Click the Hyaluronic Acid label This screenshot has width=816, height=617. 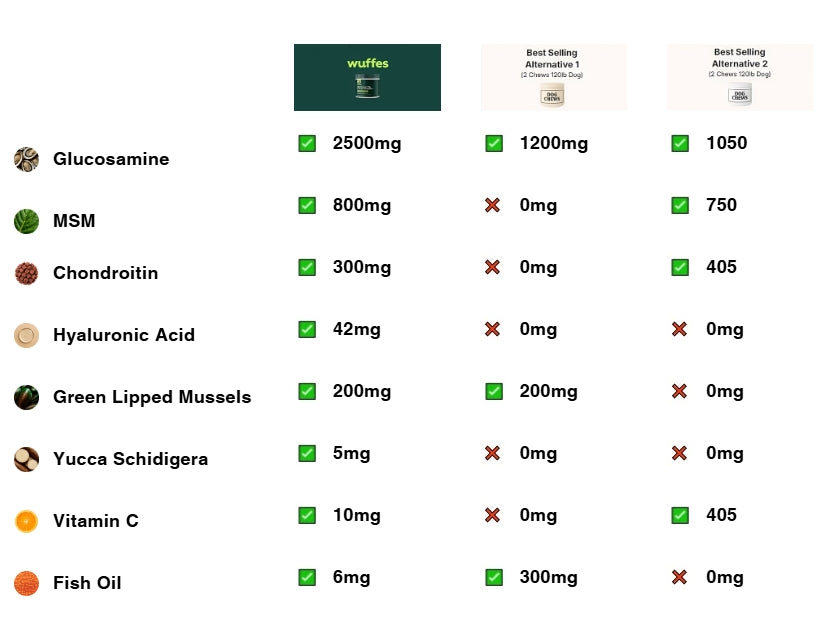click(124, 335)
